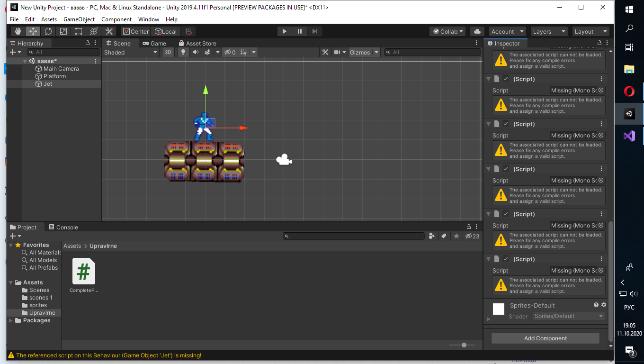644x364 pixels.
Task: Toggle hidden objects visibility count in scene
Action: [x=230, y=52]
